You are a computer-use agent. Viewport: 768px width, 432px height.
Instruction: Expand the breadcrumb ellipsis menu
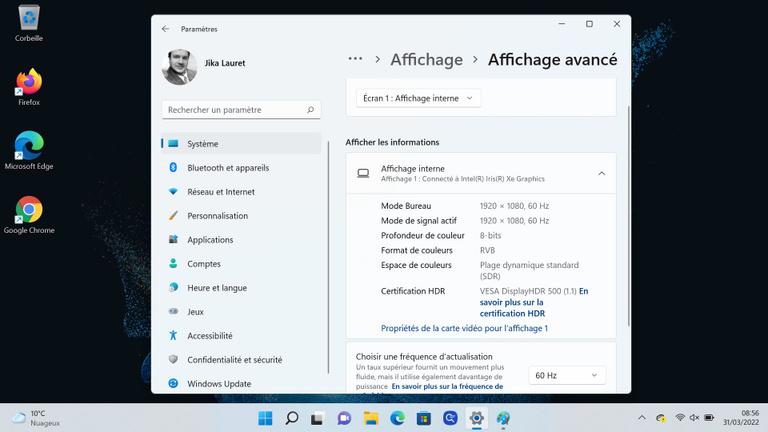coord(355,59)
